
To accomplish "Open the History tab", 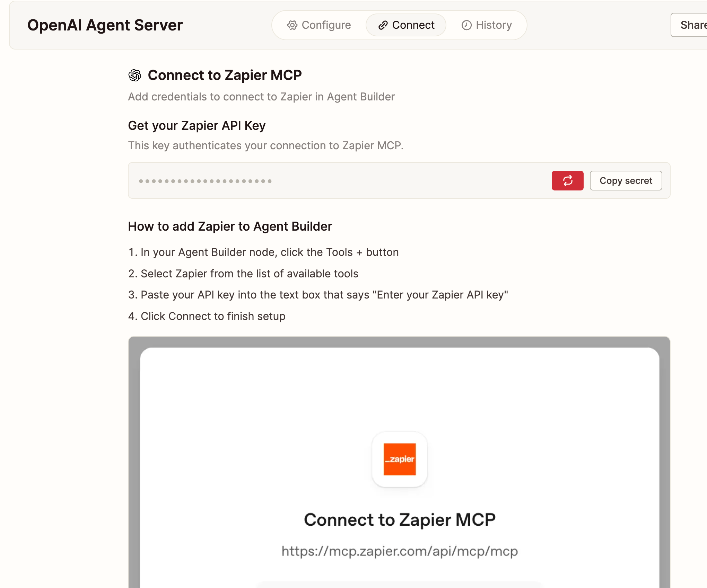I will tap(486, 25).
